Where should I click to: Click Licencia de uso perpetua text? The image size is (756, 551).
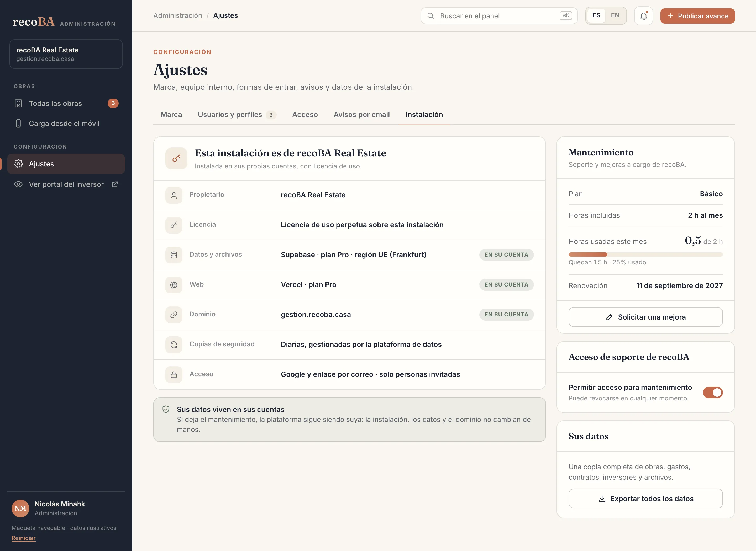[x=362, y=225]
